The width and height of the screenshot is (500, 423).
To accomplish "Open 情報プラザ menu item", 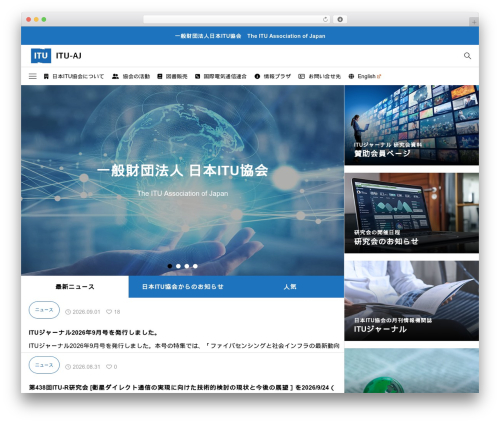I will click(x=277, y=76).
